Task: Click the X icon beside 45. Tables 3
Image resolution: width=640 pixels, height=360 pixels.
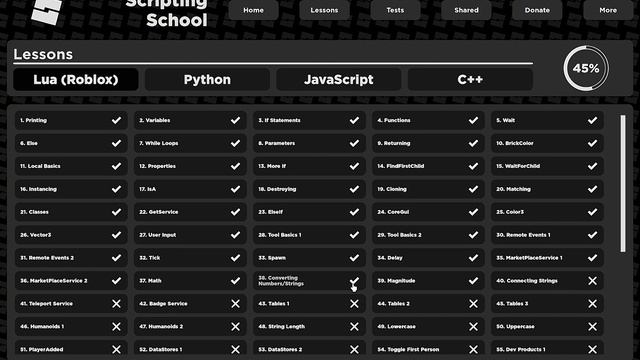Action: 592,304
